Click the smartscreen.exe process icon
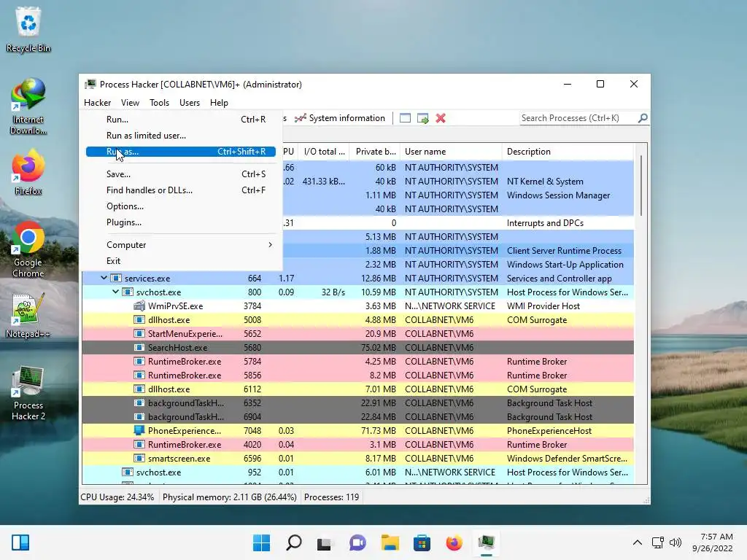The image size is (747, 560). pos(139,458)
